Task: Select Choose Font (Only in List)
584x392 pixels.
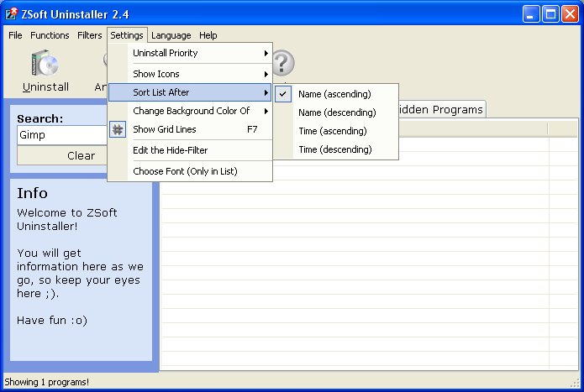Action: (190, 171)
